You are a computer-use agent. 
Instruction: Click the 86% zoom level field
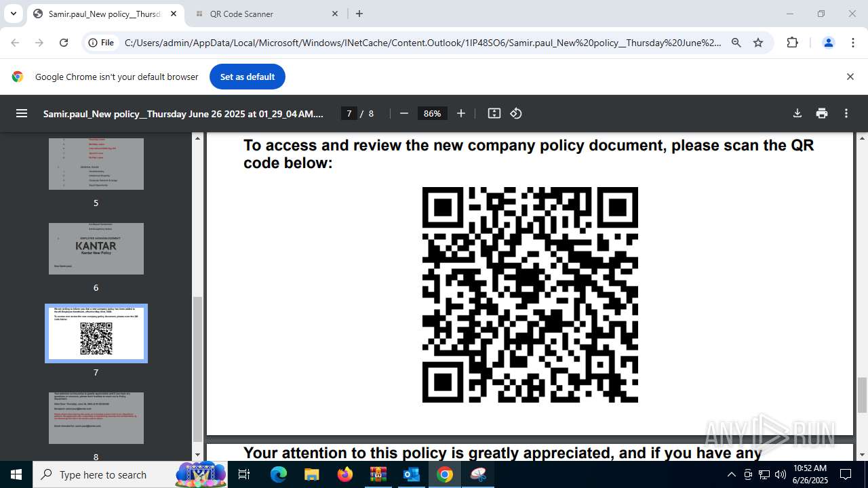click(x=433, y=113)
